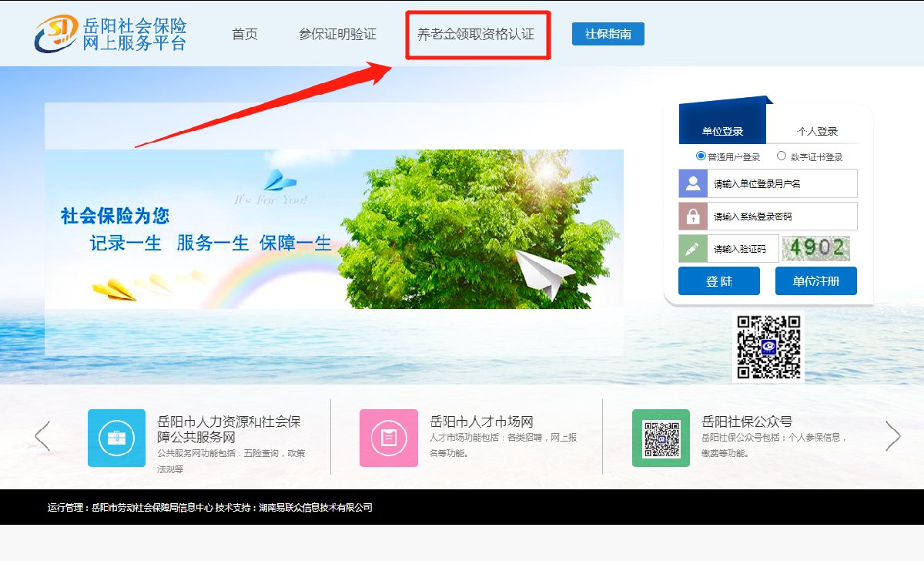Show previous links with left carousel arrow
The height and width of the screenshot is (561, 924).
(x=42, y=436)
